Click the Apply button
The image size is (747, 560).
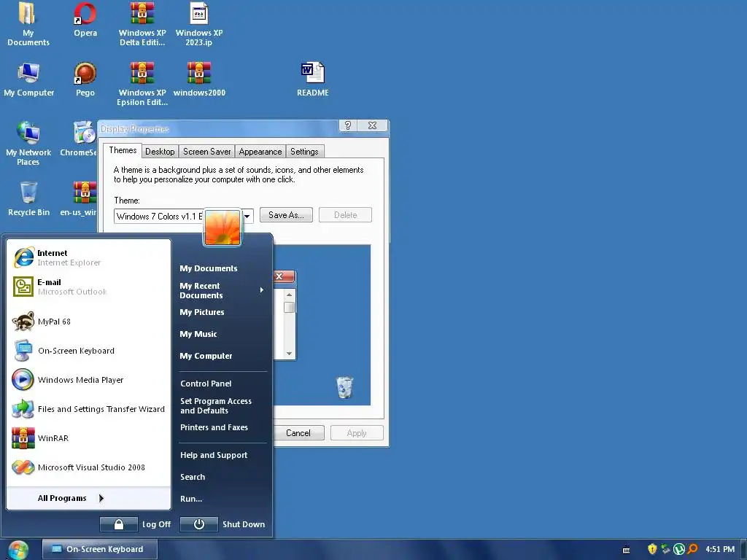coord(357,433)
